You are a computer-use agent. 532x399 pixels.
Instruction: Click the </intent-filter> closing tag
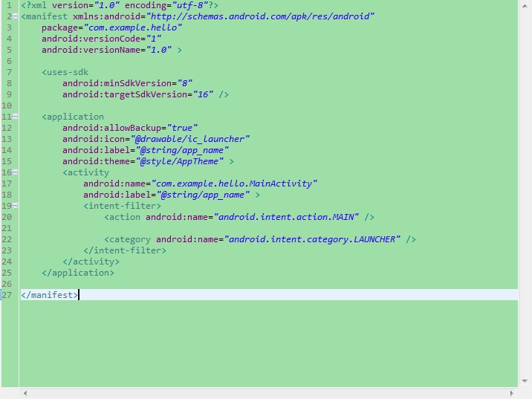125,250
